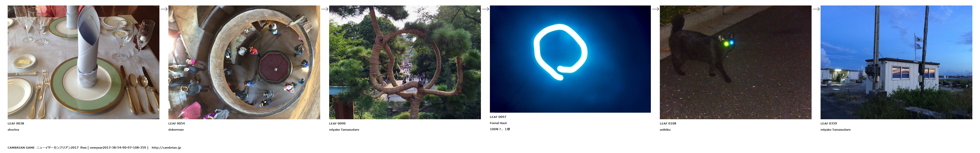Open the looped pine tree photo
Image resolution: width=980 pixels, height=153 pixels.
(405, 62)
